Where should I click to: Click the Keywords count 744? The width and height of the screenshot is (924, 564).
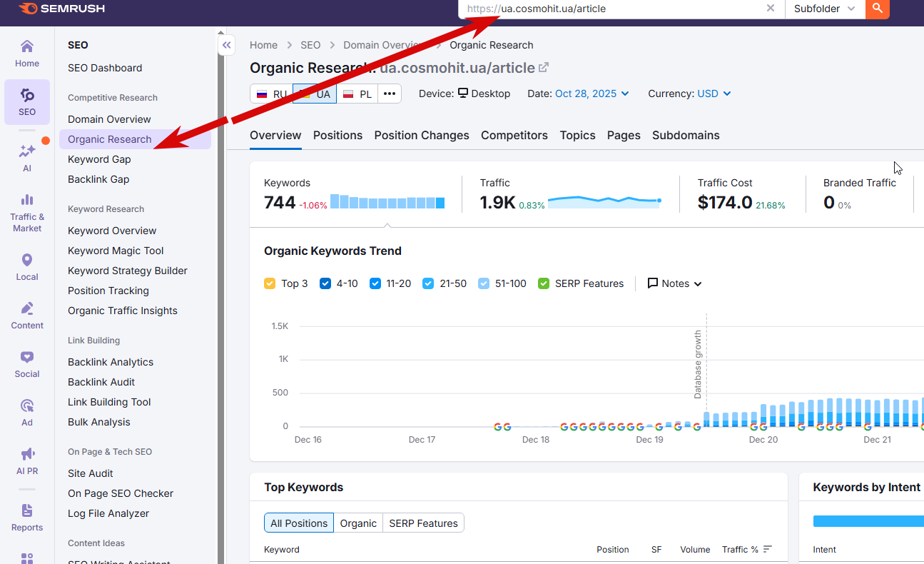coord(280,203)
